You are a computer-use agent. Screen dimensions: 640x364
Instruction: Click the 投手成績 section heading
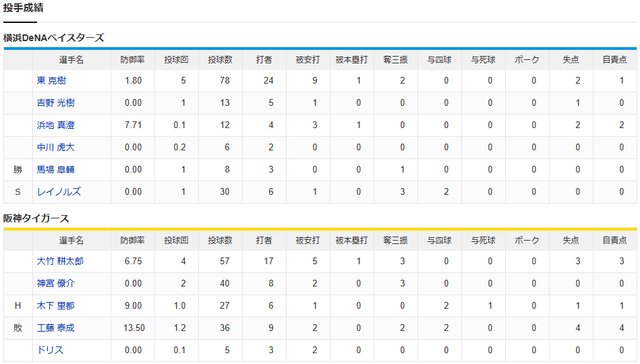coord(23,8)
